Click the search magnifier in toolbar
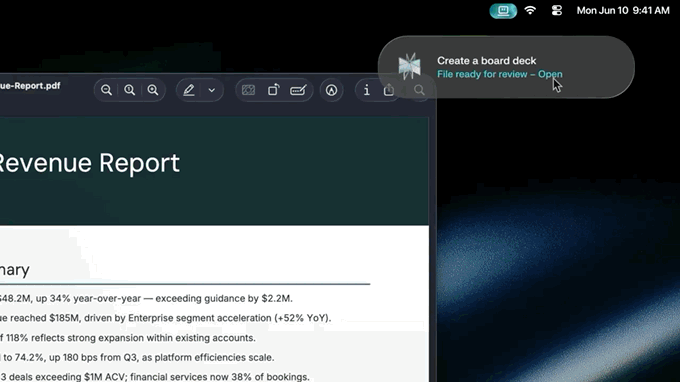 [419, 90]
